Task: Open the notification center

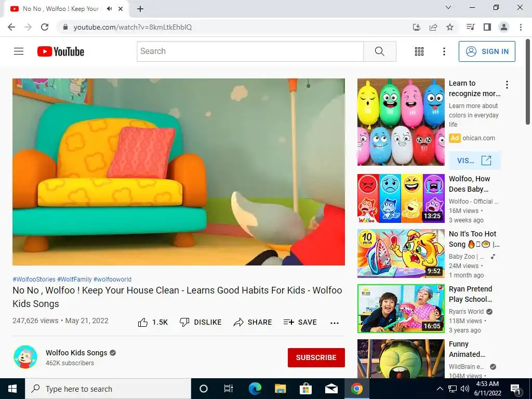Action: point(515,389)
